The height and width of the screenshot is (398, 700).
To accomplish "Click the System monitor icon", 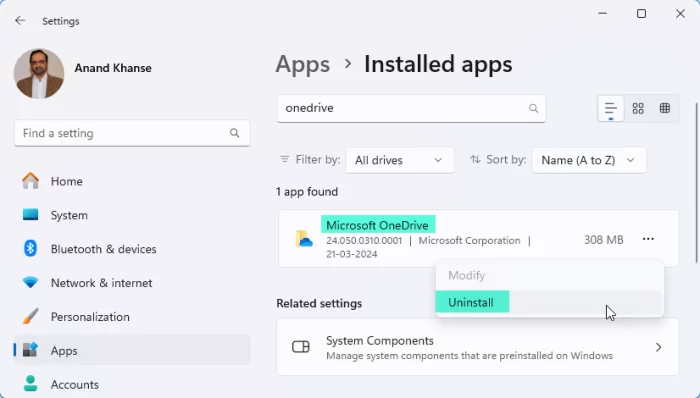I will click(30, 215).
